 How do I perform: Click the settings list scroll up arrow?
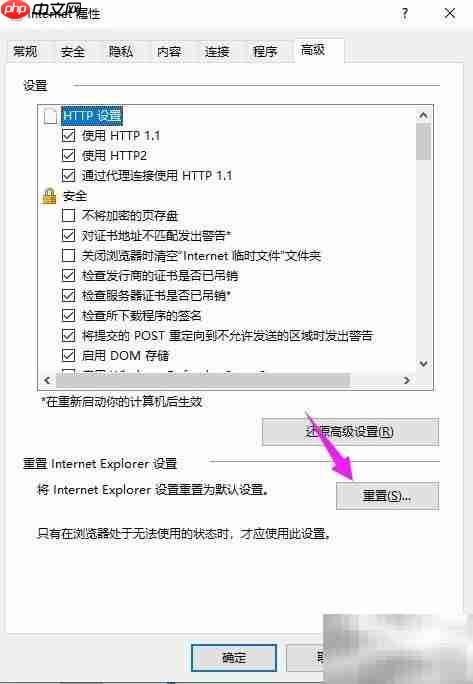(x=423, y=116)
